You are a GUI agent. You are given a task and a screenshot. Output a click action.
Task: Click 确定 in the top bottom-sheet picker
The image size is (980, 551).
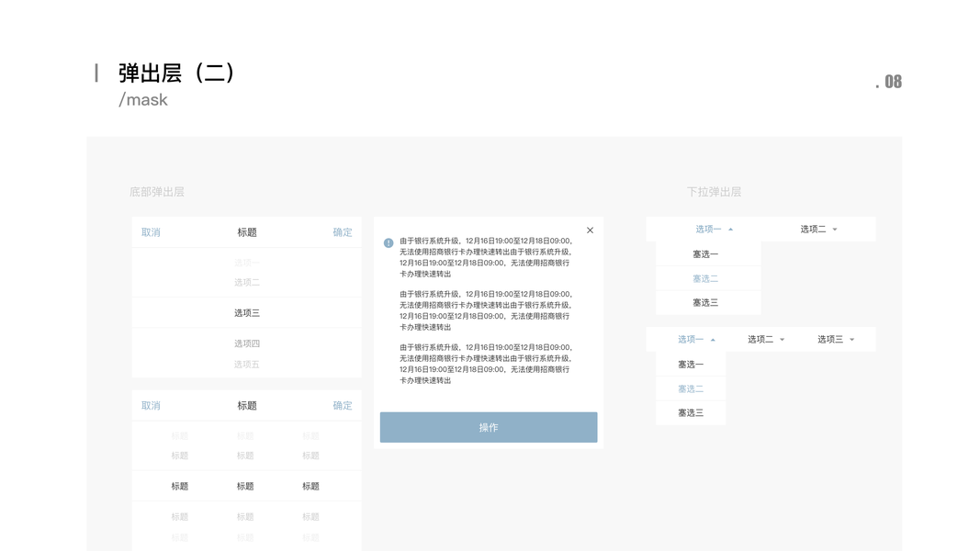pos(342,232)
